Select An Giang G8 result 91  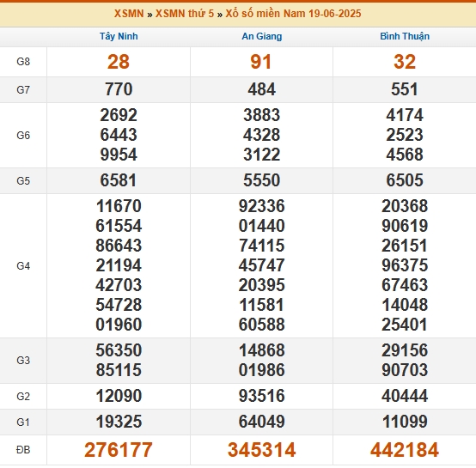coord(260,62)
